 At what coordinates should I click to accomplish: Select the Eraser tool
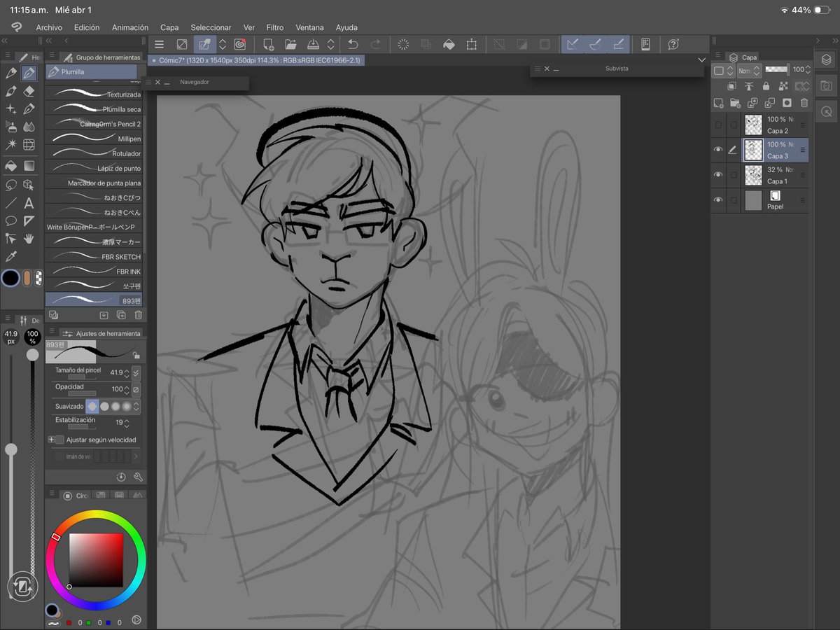[29, 91]
